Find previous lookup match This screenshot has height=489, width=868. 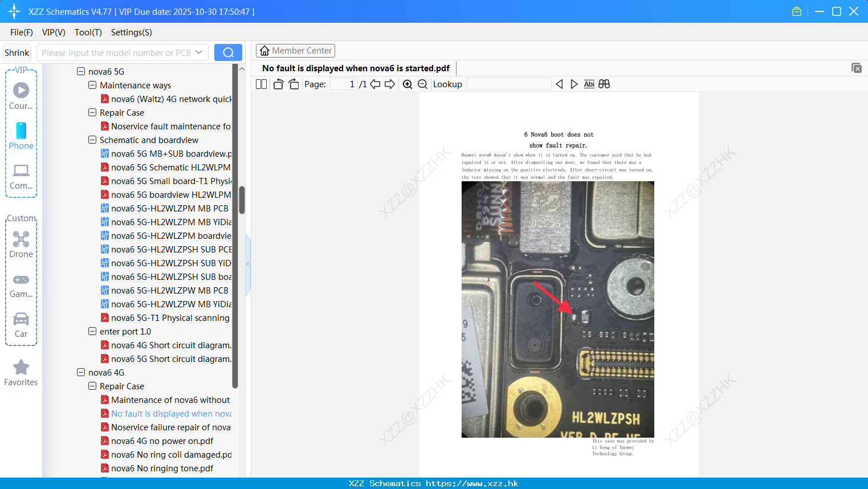[559, 84]
